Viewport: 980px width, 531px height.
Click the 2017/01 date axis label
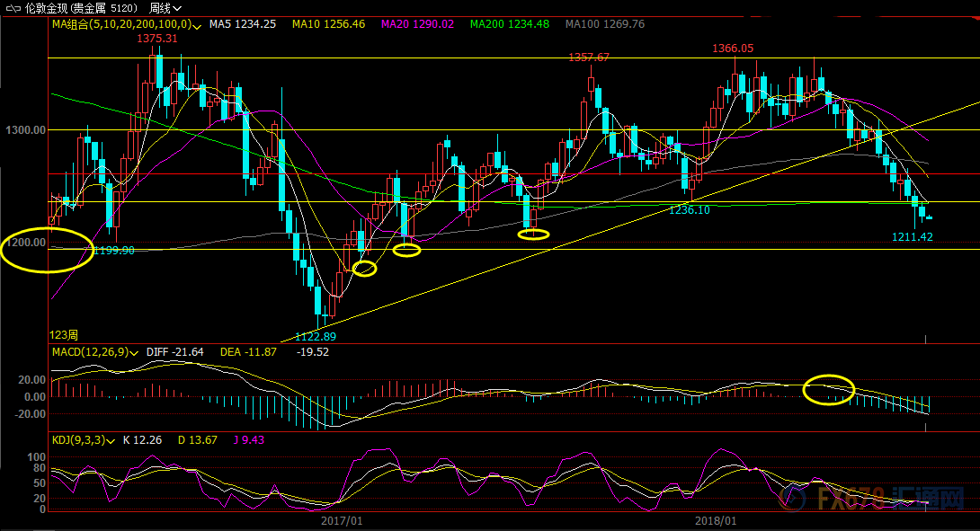[x=342, y=520]
